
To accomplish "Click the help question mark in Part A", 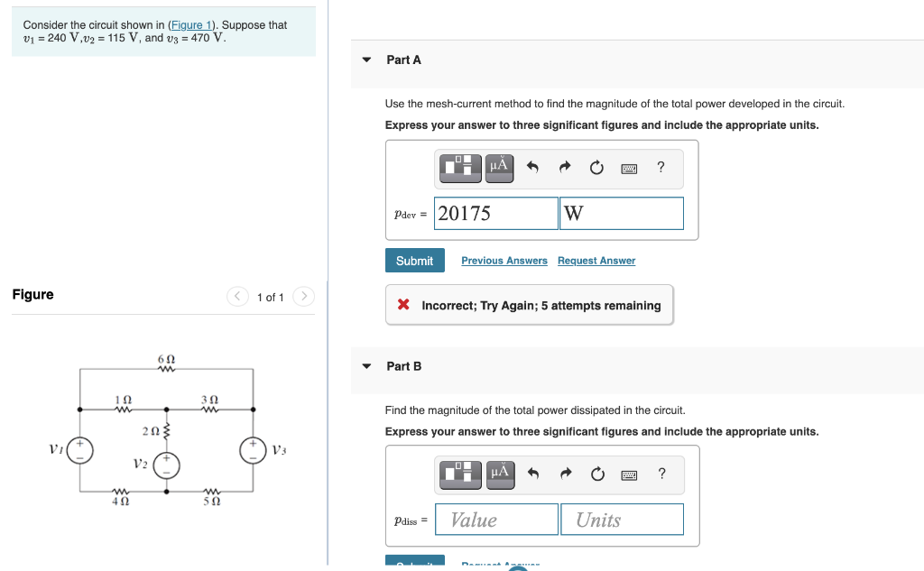I will [x=660, y=168].
